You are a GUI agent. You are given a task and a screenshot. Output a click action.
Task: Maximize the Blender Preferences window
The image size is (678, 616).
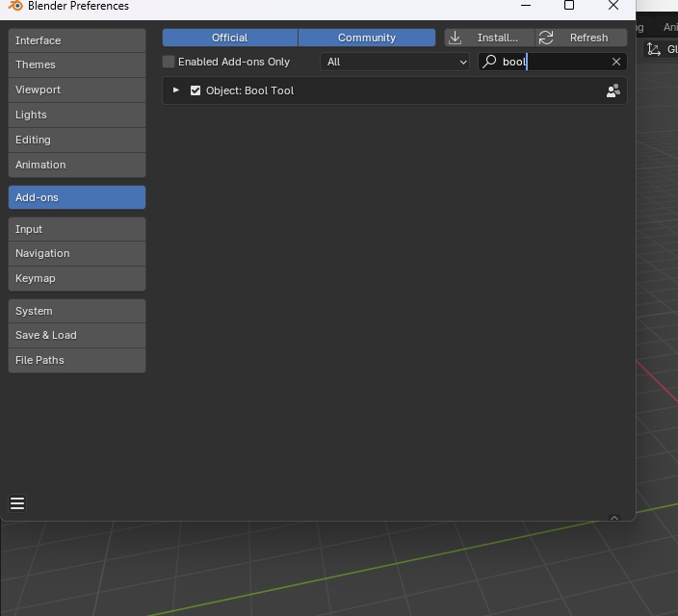click(569, 5)
